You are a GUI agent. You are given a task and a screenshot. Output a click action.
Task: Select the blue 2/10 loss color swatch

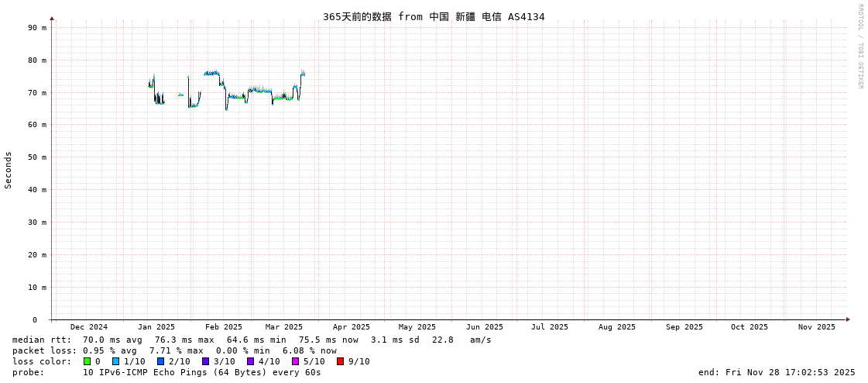pos(160,361)
